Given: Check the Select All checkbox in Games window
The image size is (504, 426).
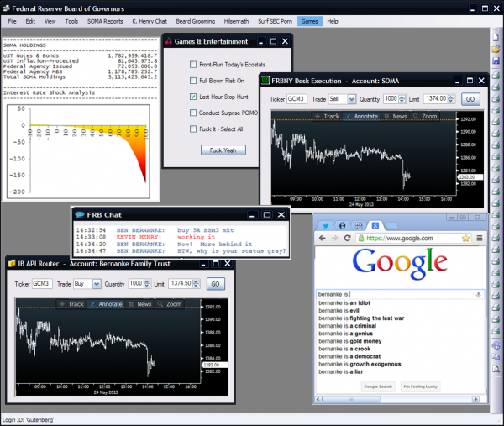Looking at the screenshot, I should click(193, 129).
